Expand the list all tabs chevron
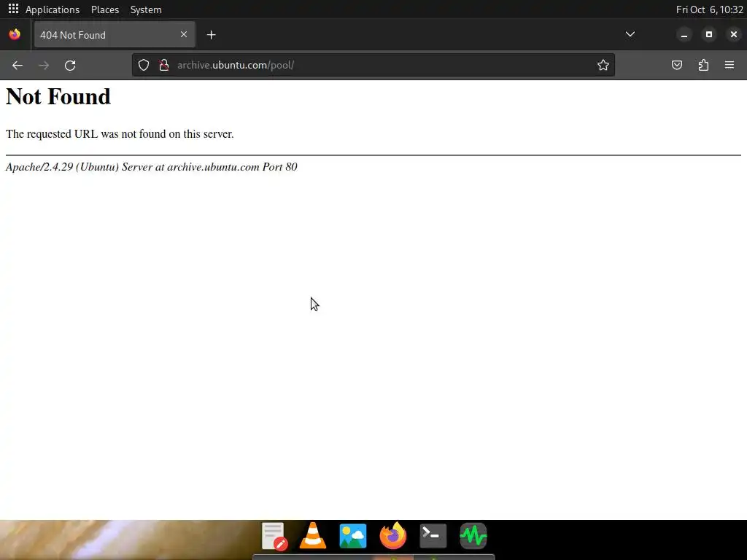The height and width of the screenshot is (560, 747). click(630, 34)
